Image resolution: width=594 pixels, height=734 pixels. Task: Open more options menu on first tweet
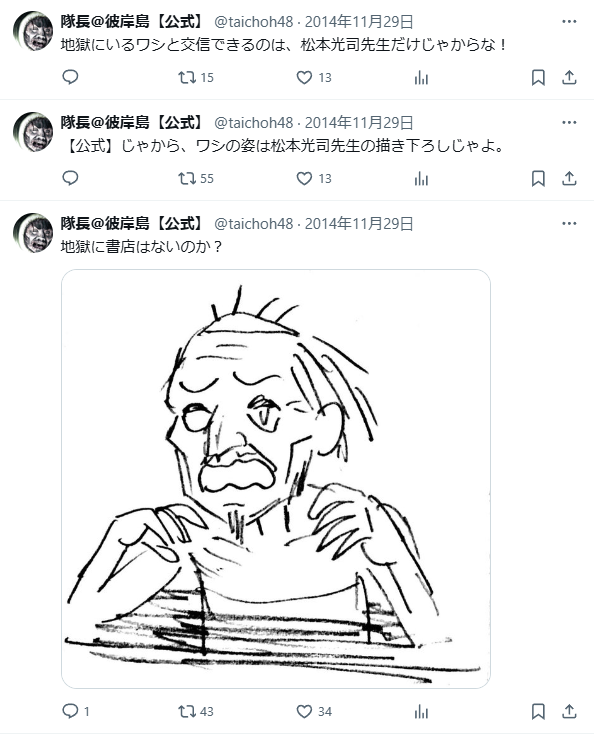pyautogui.click(x=569, y=22)
